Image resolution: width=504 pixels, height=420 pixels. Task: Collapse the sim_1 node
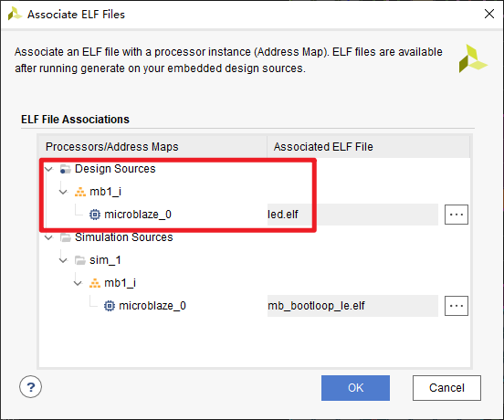tap(63, 260)
